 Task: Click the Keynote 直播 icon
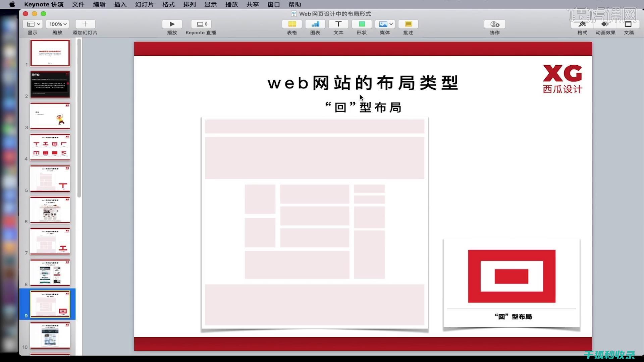[x=201, y=24]
